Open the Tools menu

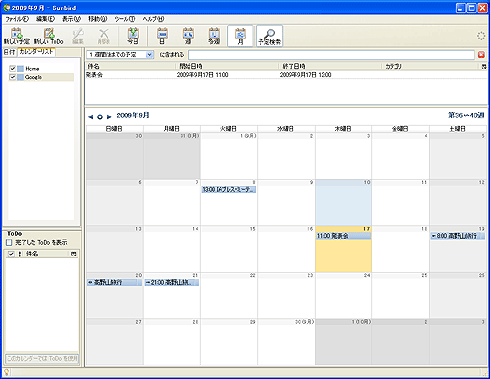tap(124, 19)
